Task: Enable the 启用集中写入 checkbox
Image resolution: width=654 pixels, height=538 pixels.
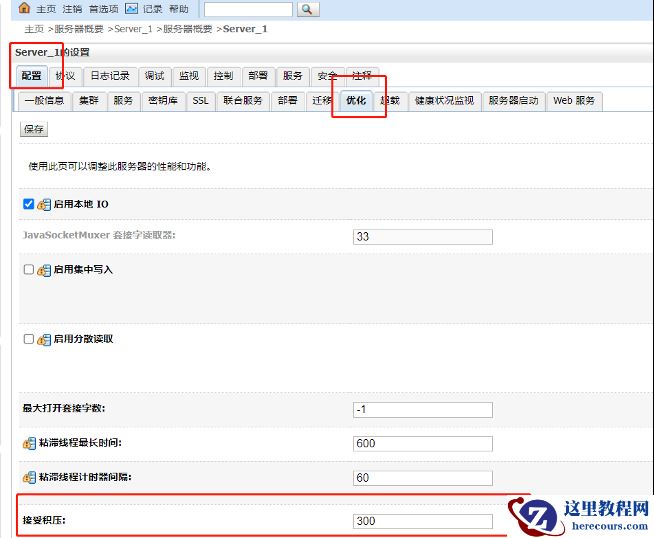Action: (x=28, y=269)
